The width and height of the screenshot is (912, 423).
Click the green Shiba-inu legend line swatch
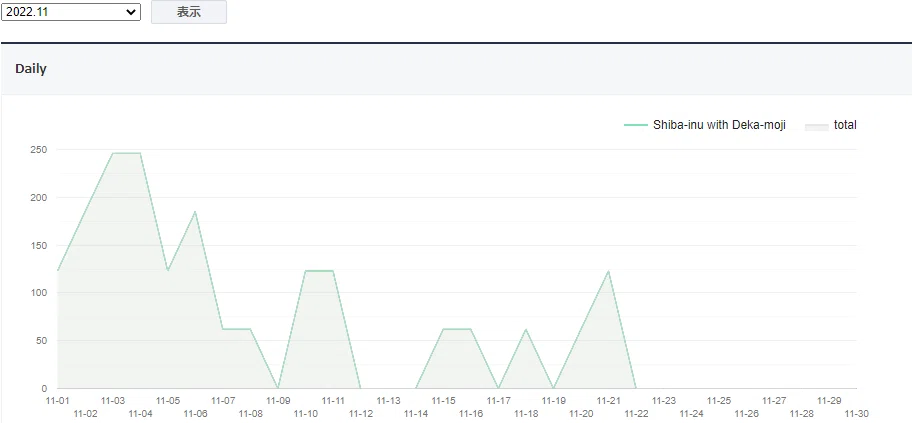636,125
